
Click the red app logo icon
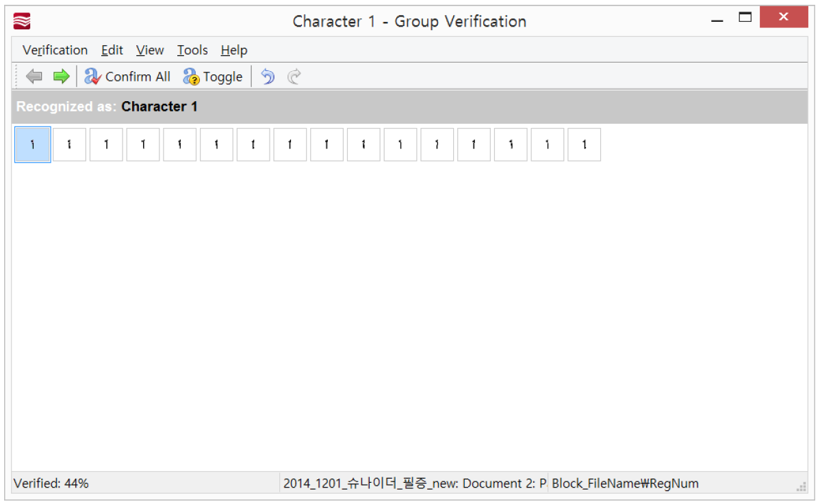click(x=22, y=21)
